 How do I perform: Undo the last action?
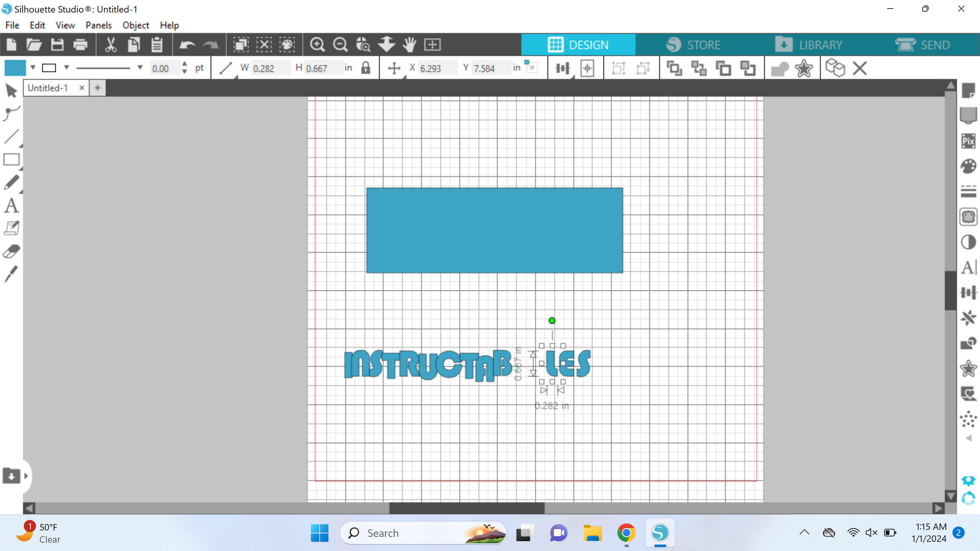[187, 45]
